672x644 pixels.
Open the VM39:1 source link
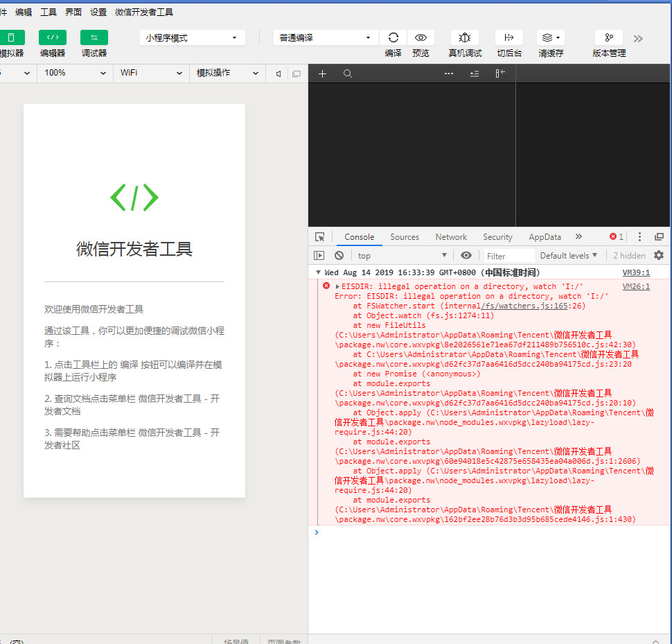click(636, 272)
